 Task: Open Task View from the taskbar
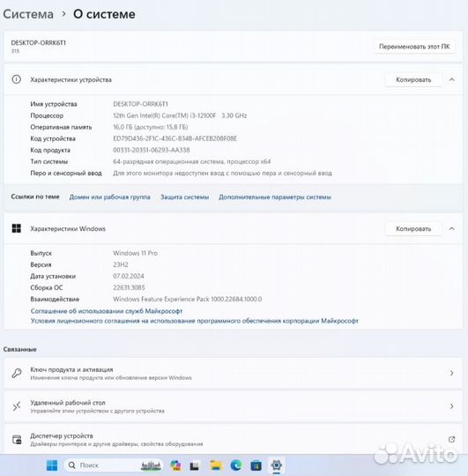tap(195, 465)
